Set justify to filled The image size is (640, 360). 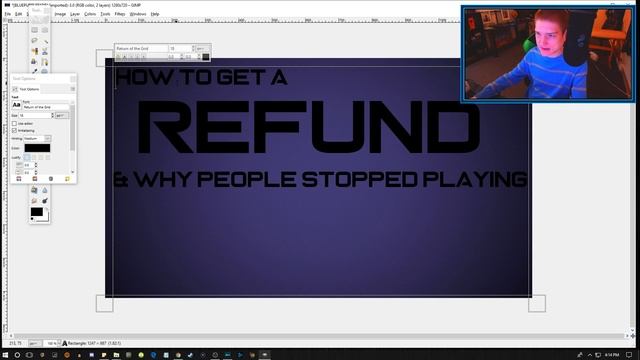[48, 157]
